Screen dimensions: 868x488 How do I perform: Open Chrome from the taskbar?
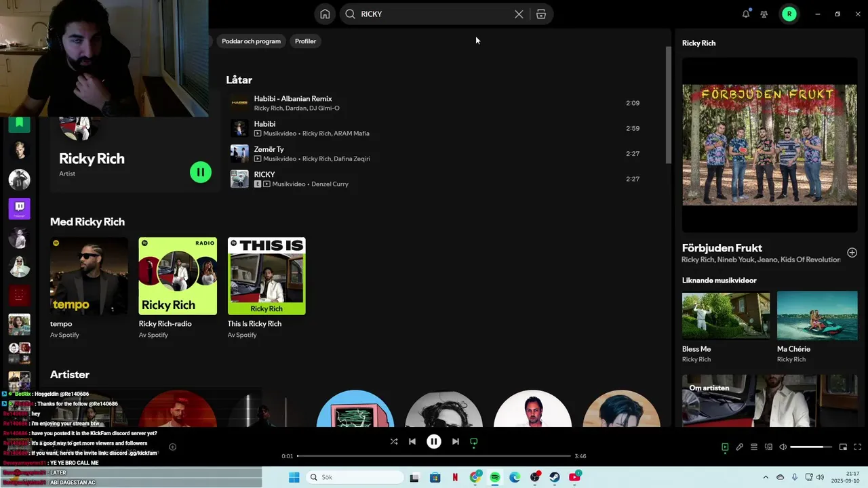475,478
